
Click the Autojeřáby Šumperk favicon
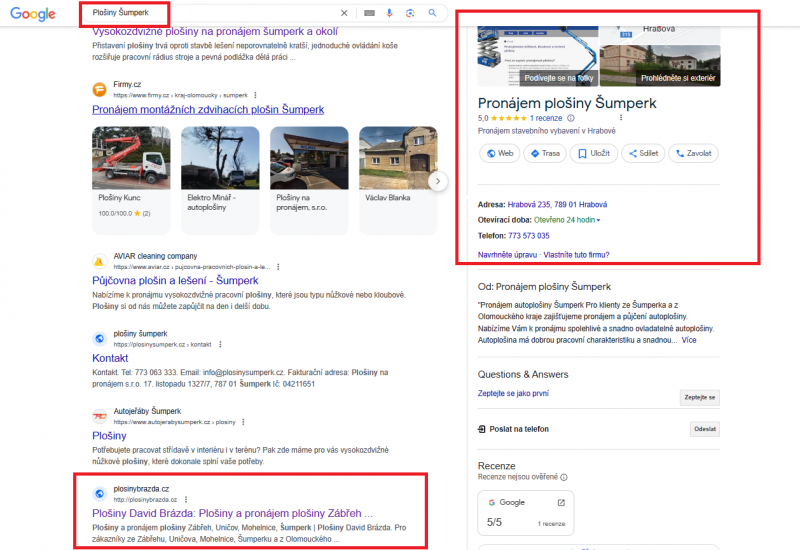[99, 416]
